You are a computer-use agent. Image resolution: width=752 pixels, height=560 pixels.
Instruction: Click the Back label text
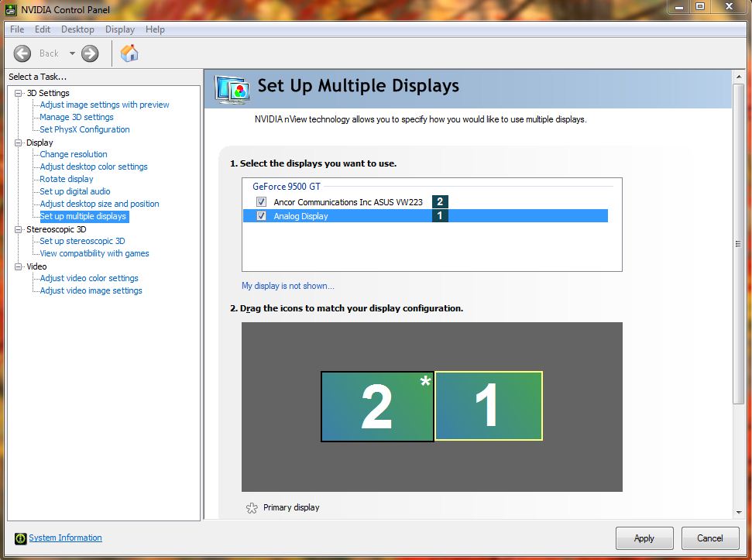coord(49,53)
